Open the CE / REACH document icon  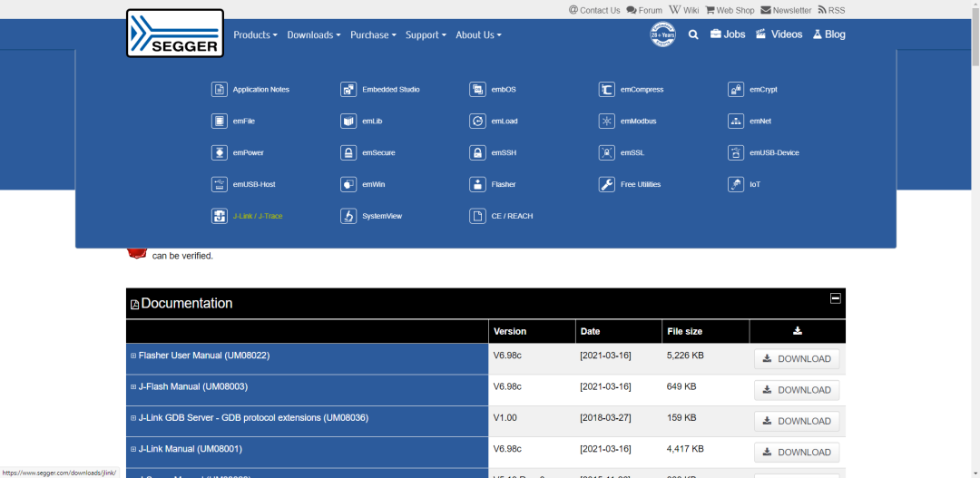coord(477,216)
